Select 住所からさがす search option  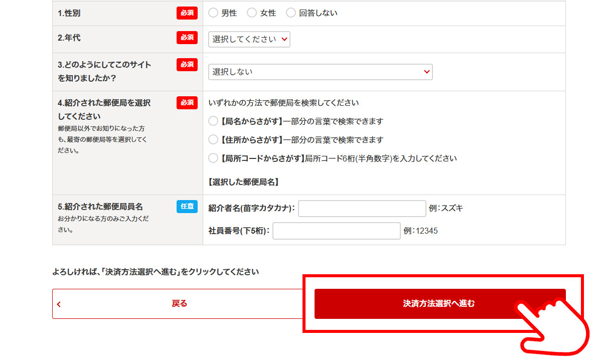click(213, 140)
